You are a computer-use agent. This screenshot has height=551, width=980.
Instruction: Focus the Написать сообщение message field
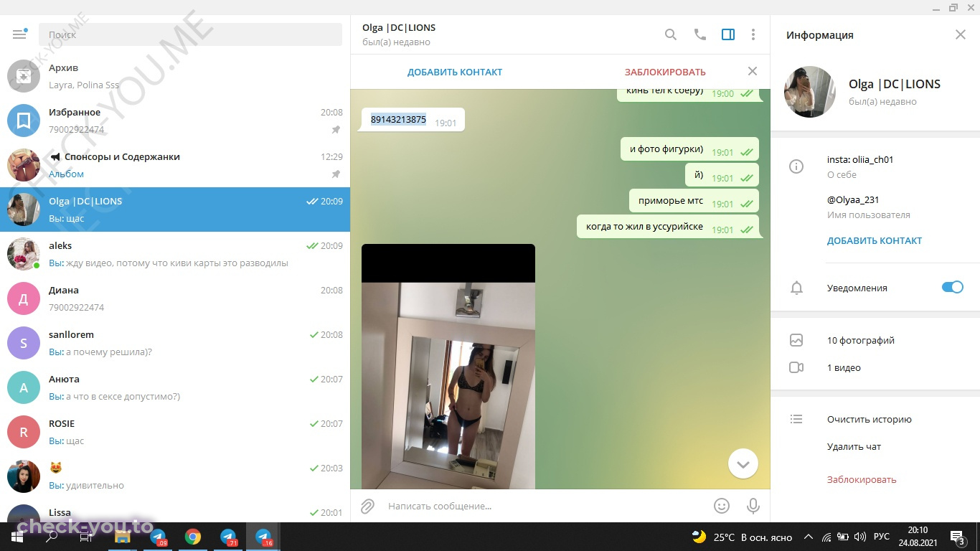pyautogui.click(x=545, y=506)
